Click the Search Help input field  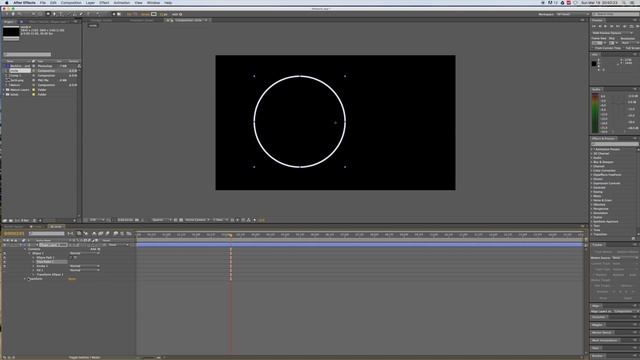(x=616, y=14)
